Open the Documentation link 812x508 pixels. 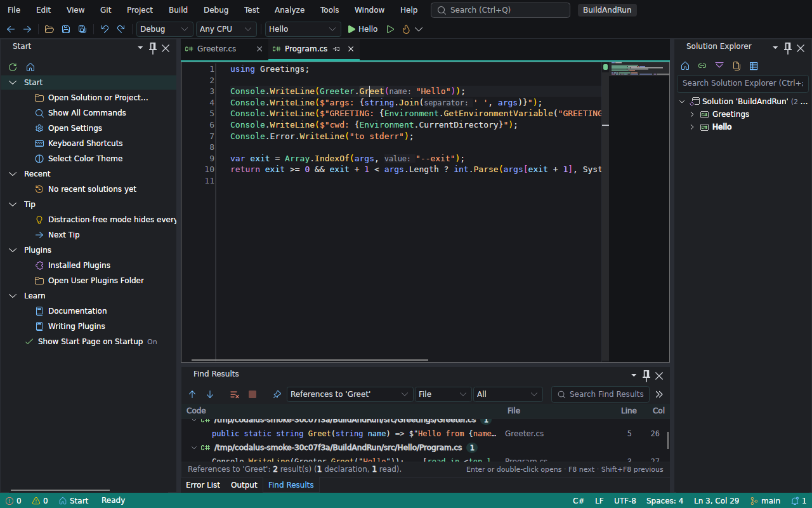77,311
